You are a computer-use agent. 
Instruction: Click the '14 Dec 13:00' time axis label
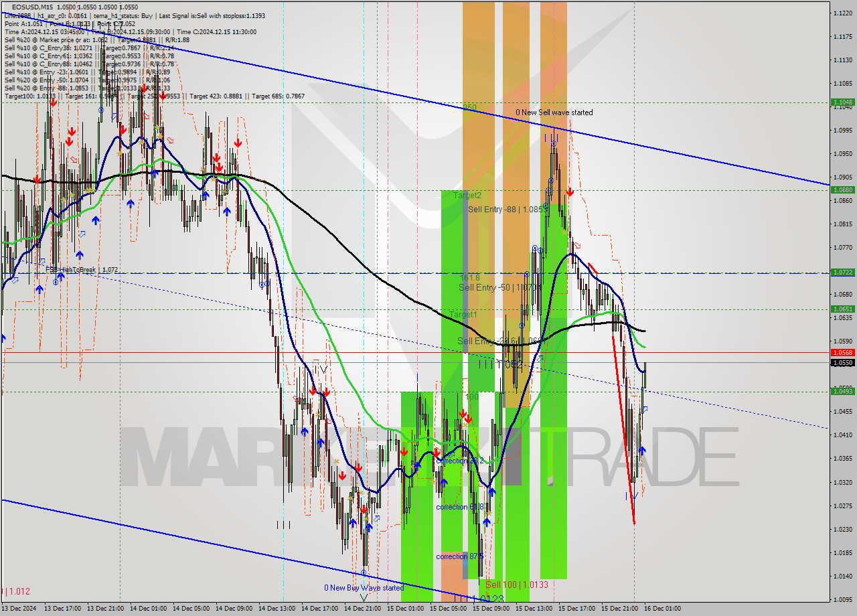pos(276,609)
